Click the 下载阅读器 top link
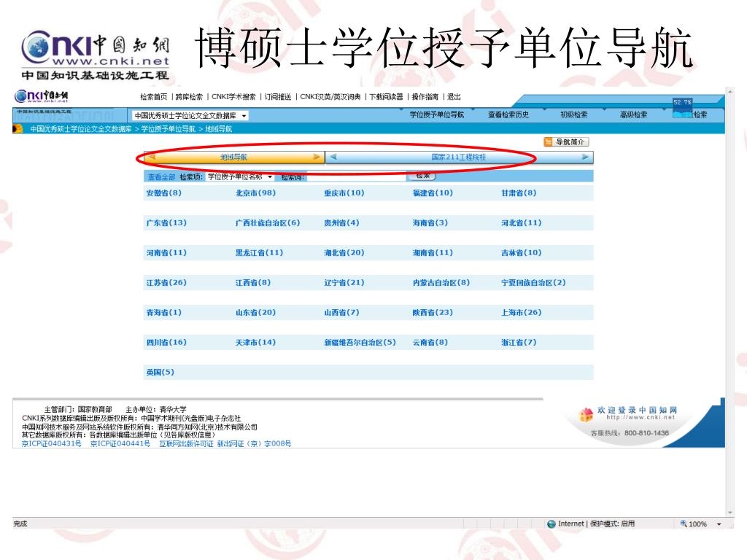This screenshot has width=747, height=560. click(386, 97)
